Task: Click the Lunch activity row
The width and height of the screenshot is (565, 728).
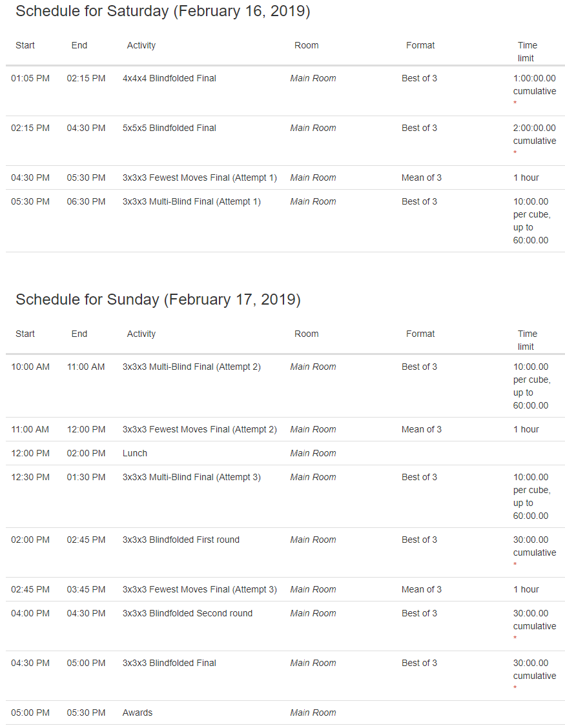Action: coord(285,453)
